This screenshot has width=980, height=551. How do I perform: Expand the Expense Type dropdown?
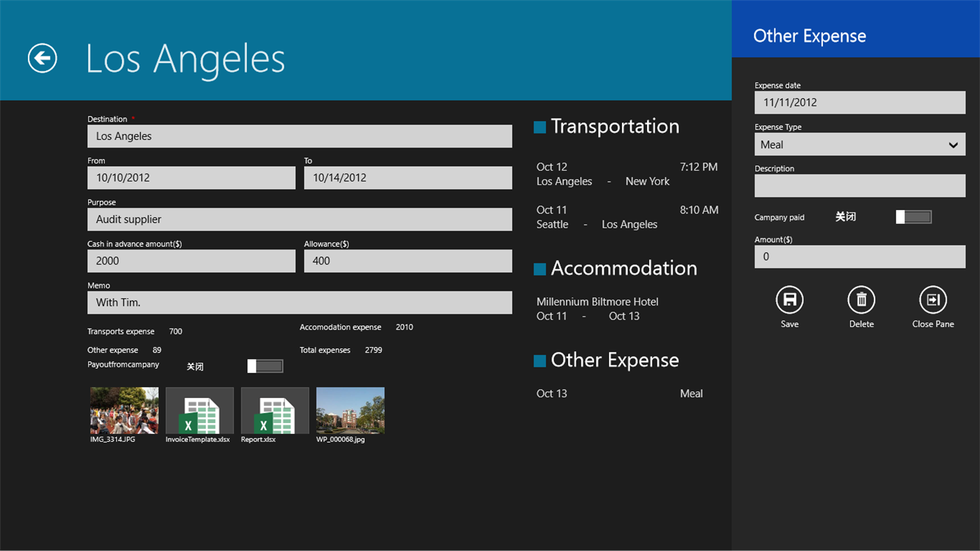[860, 144]
